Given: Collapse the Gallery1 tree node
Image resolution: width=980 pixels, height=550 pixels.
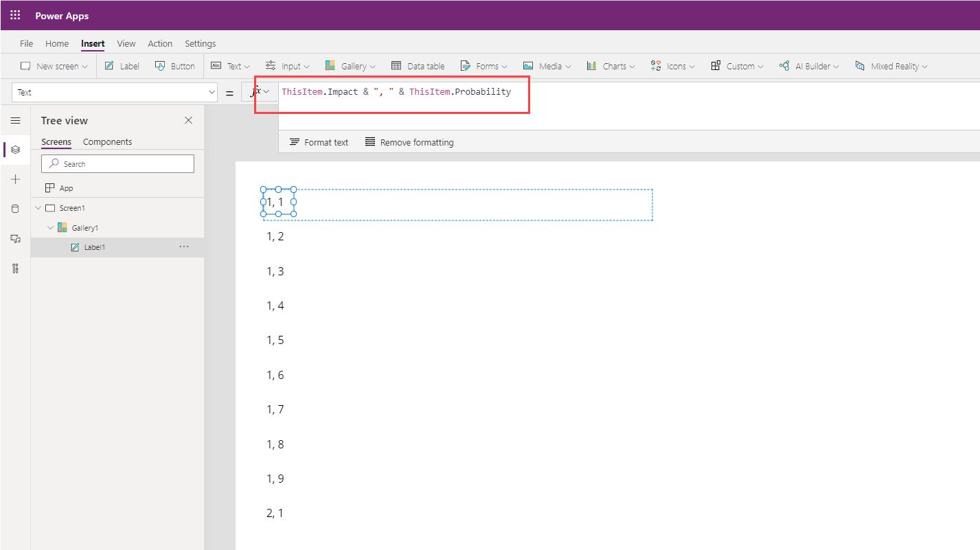Looking at the screenshot, I should 49,227.
